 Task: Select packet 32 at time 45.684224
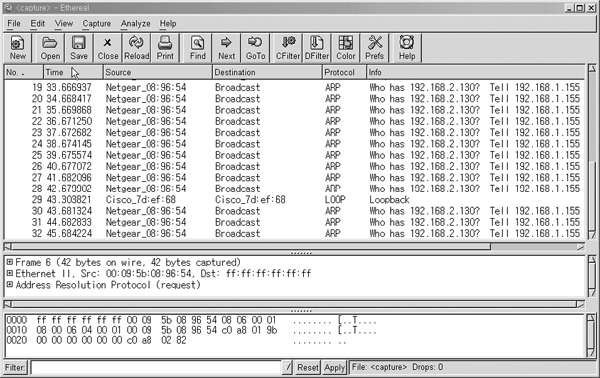295,233
